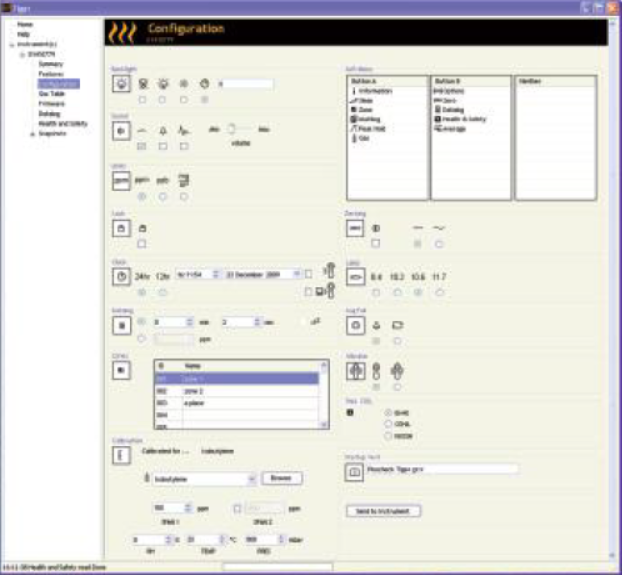This screenshot has width=622, height=575.
Task: Select the ppb units radio button
Action: click(x=163, y=196)
